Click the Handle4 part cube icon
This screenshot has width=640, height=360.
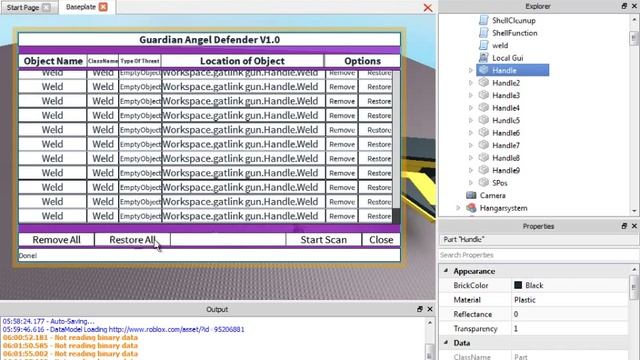point(484,108)
